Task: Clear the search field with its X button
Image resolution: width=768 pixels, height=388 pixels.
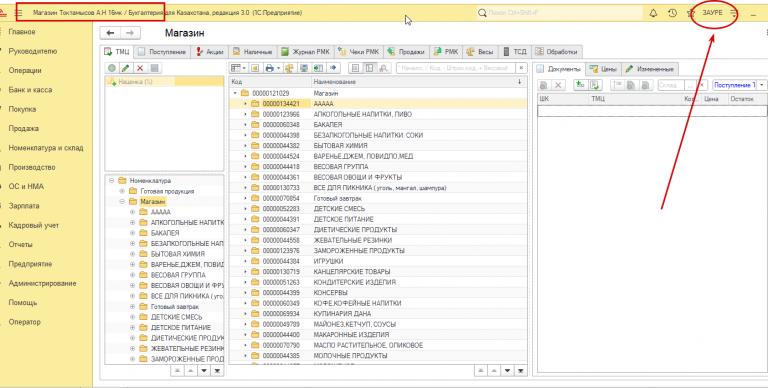Action: (522, 68)
